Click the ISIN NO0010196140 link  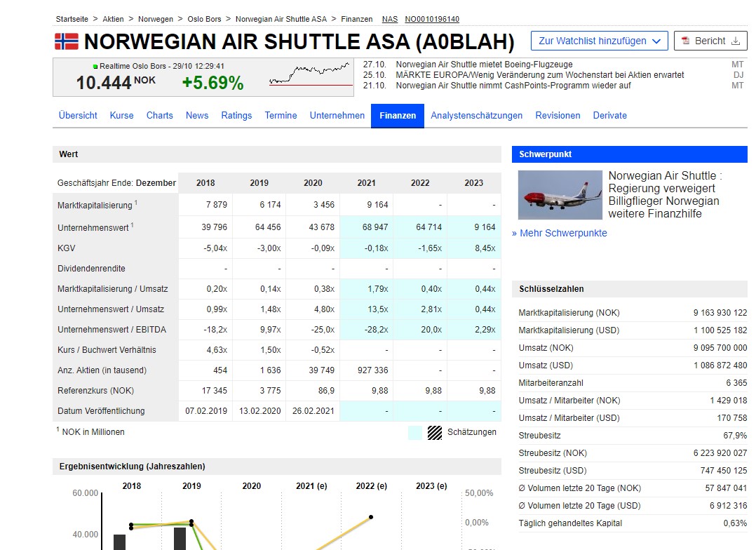tap(432, 19)
